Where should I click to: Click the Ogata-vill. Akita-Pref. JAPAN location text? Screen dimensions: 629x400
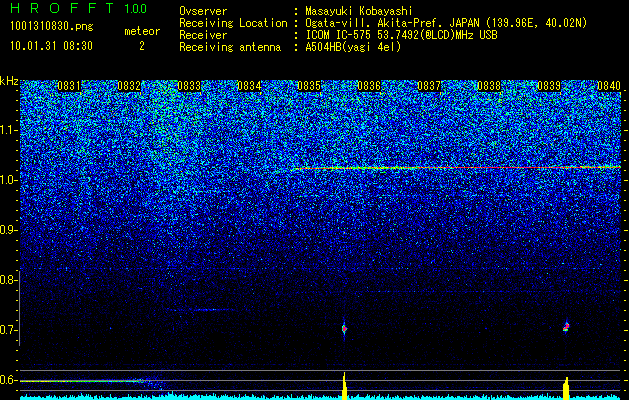tap(446, 23)
